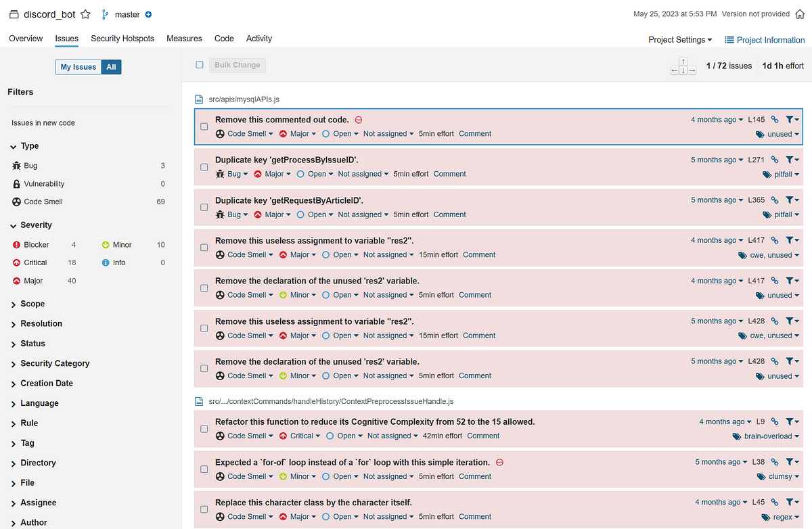This screenshot has width=812, height=529.
Task: Open the Project Settings dropdown
Action: pyautogui.click(x=680, y=40)
